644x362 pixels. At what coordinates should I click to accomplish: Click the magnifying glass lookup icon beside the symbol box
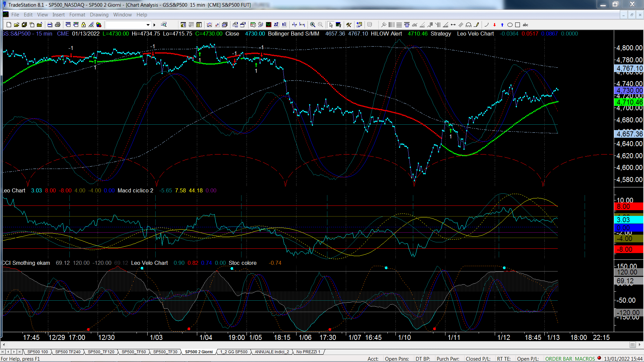(x=164, y=25)
